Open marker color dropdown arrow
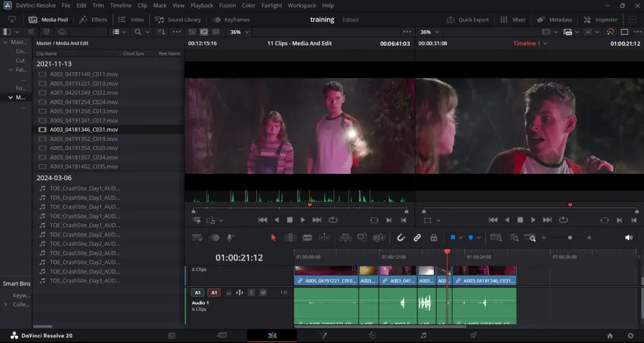This screenshot has height=343, width=644. [x=479, y=237]
